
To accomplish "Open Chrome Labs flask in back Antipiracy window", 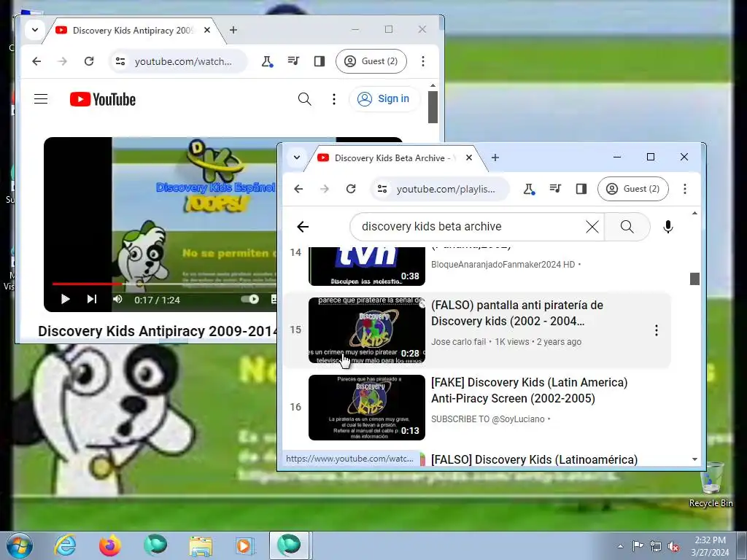I will (x=267, y=61).
